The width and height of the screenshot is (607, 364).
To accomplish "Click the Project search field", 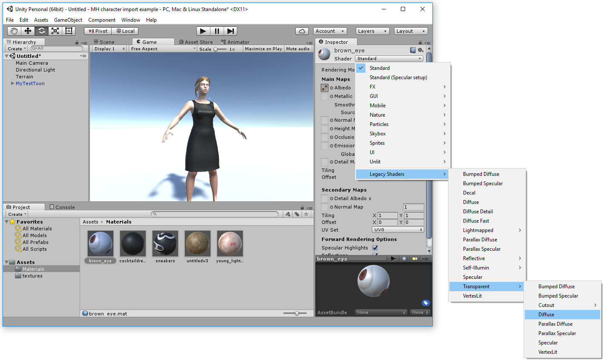I will (x=215, y=214).
